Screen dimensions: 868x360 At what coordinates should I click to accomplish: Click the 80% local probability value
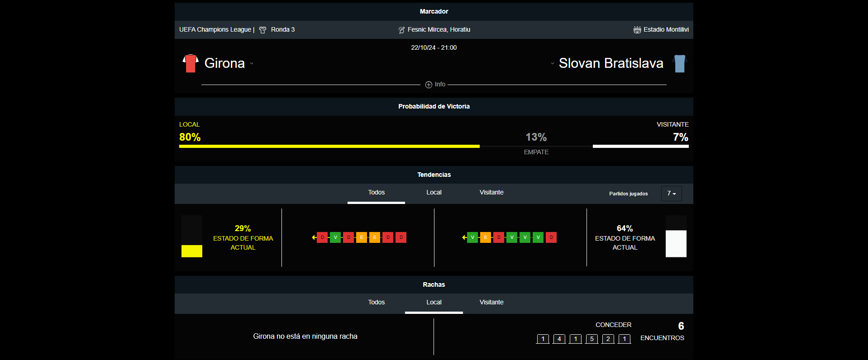190,137
